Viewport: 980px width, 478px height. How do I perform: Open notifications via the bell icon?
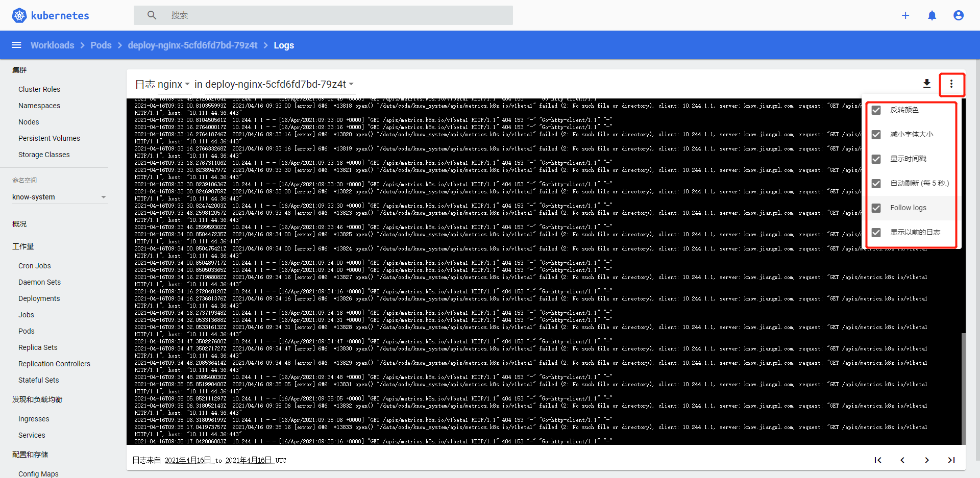point(932,15)
